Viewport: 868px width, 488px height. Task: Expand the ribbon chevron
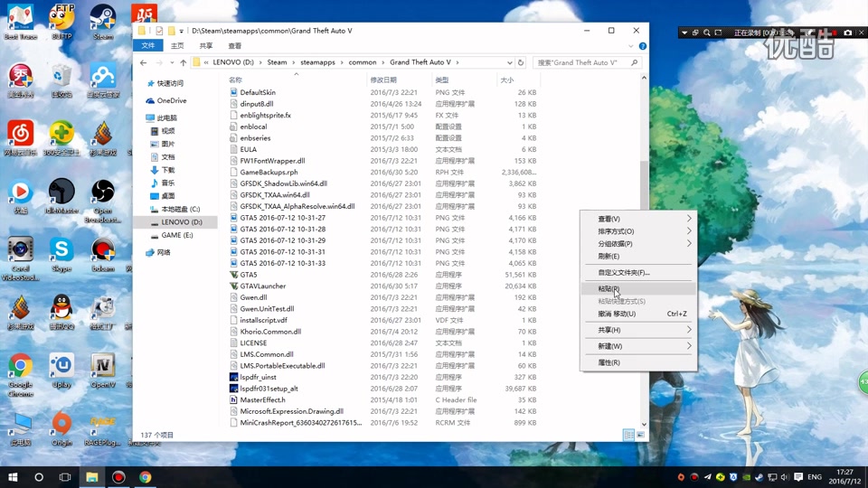pyautogui.click(x=630, y=46)
